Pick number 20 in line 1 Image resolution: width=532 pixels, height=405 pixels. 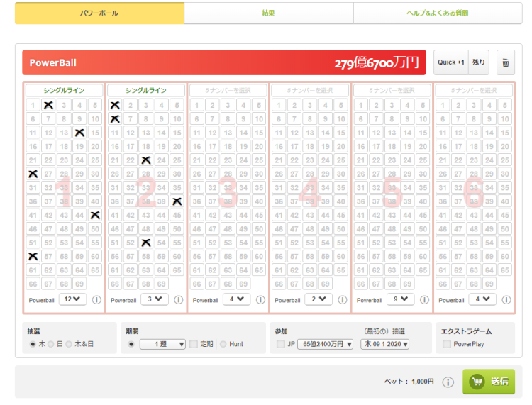tap(95, 147)
